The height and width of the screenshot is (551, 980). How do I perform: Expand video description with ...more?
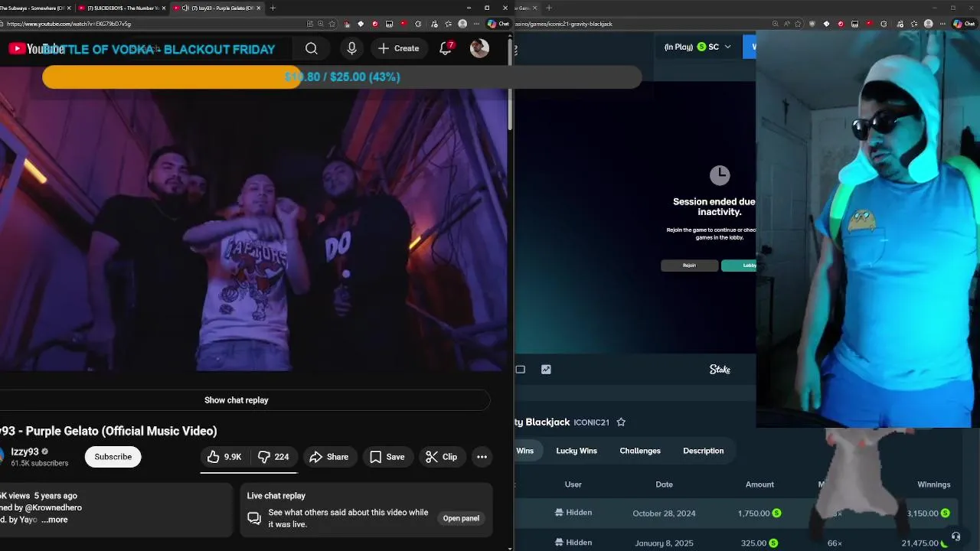click(54, 520)
